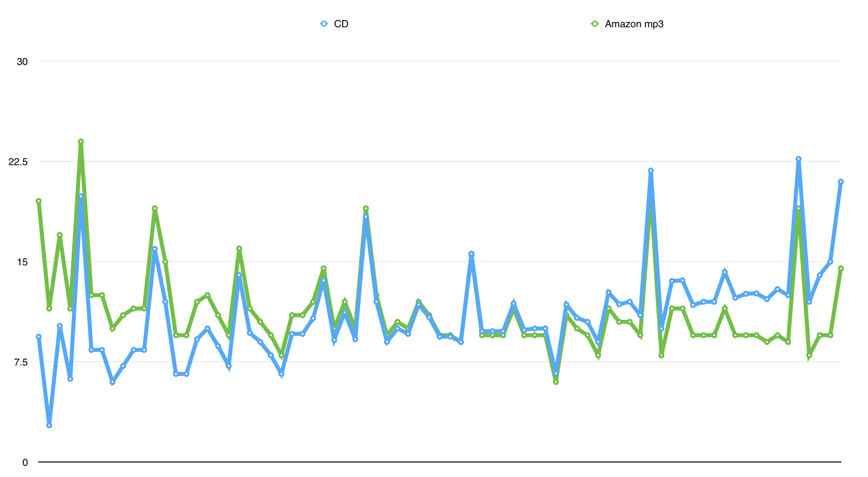Select the CD legend label
Screen dimensions: 868x477
341,24
